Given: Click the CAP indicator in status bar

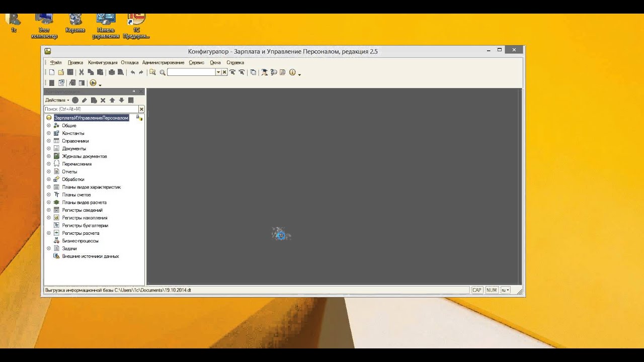Looking at the screenshot, I should (477, 290).
